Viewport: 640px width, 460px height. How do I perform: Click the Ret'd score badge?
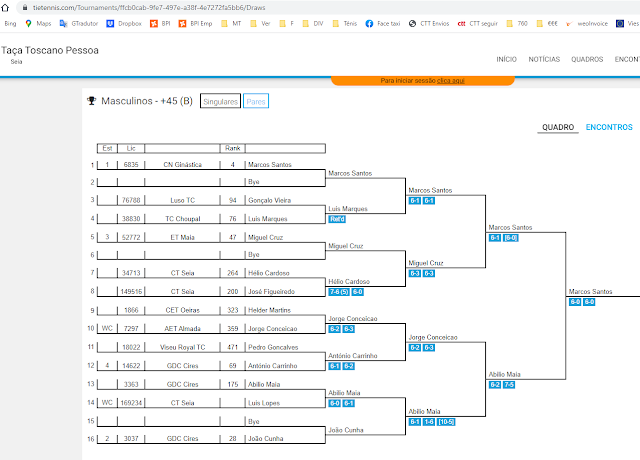[337, 219]
